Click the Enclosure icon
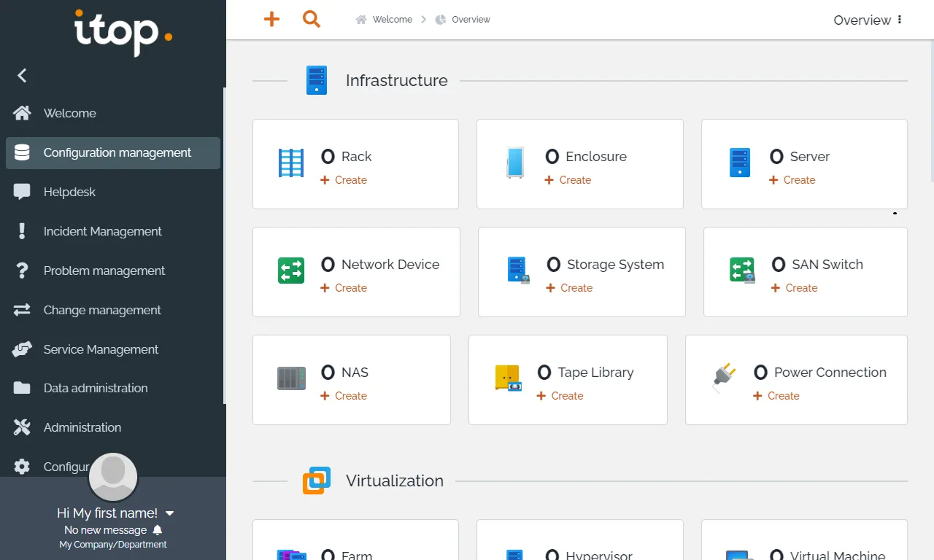The width and height of the screenshot is (934, 560). [x=515, y=163]
